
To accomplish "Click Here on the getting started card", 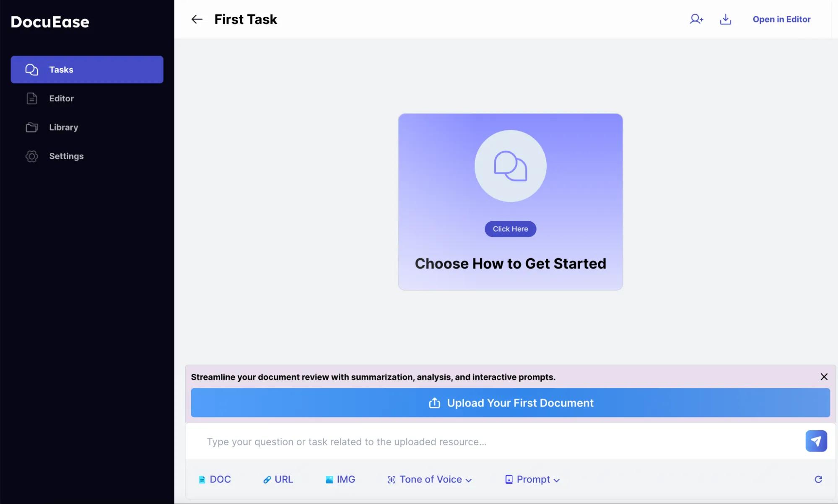I will [x=510, y=229].
